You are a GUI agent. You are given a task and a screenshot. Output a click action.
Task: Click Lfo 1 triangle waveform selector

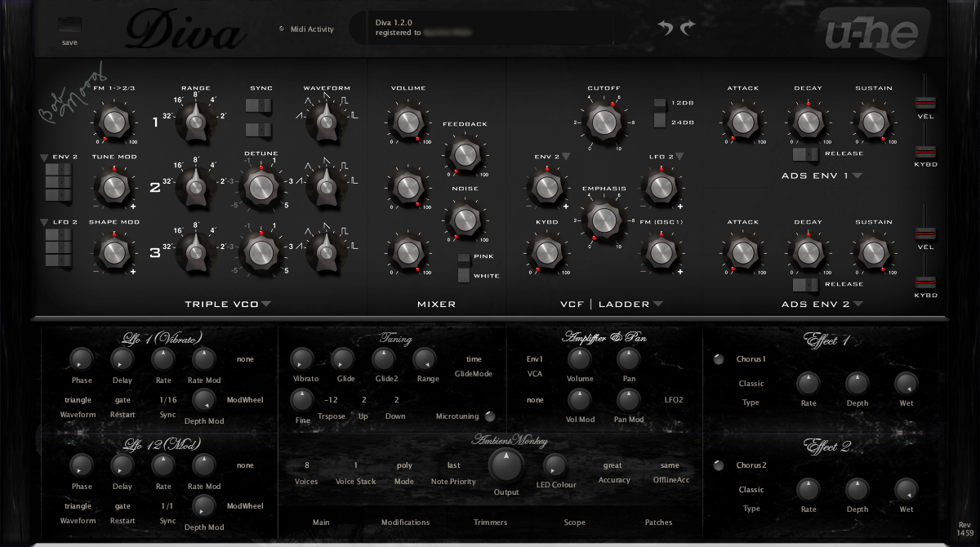click(78, 400)
